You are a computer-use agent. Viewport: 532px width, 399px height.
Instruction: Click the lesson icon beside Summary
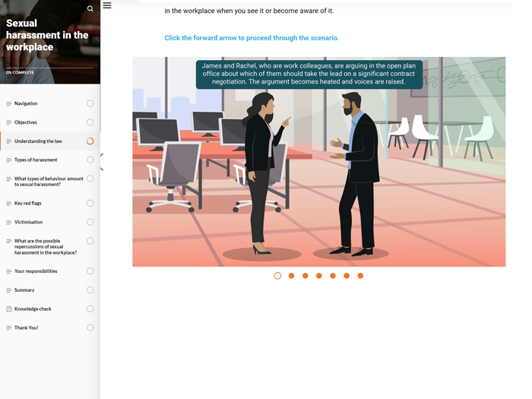click(x=9, y=290)
